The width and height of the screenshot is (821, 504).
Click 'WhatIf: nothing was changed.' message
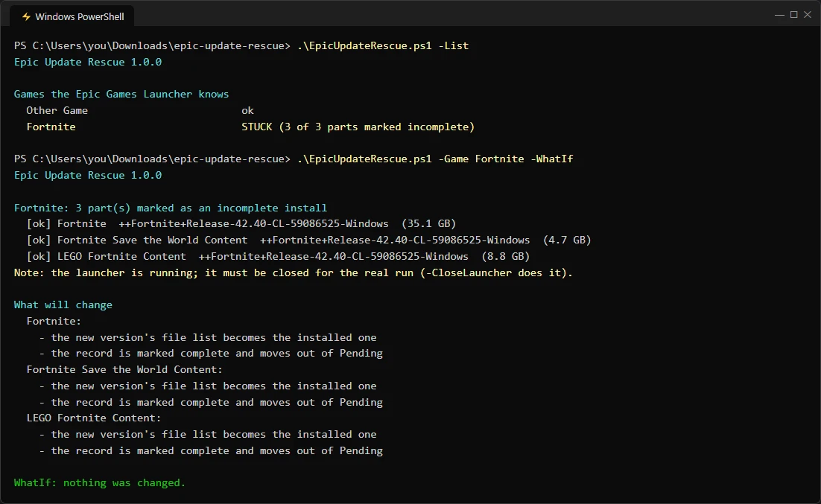100,483
